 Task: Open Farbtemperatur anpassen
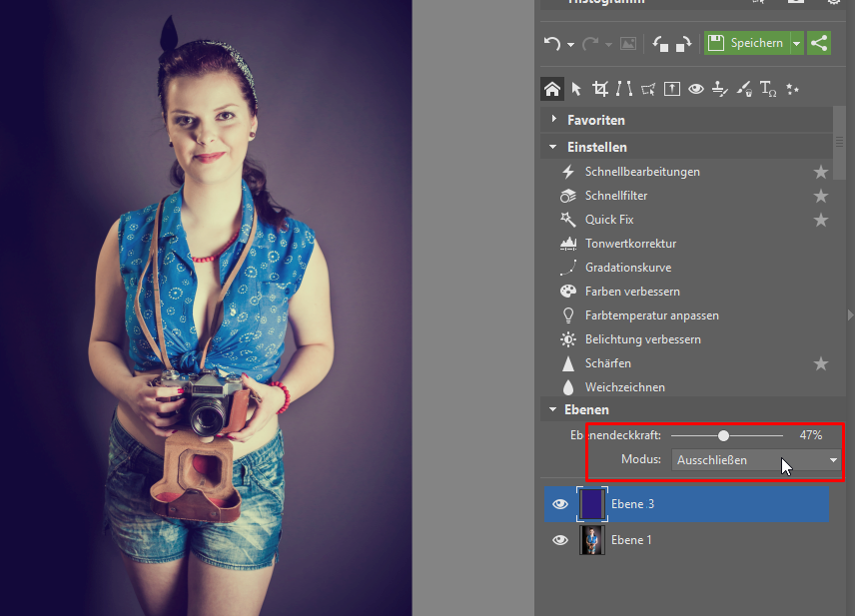651,315
